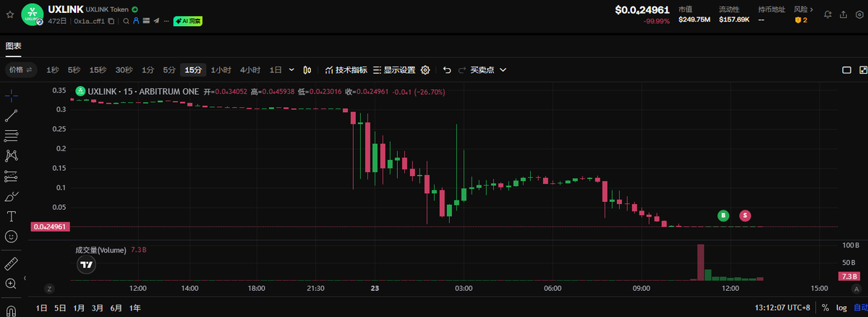
Task: Click the red S sell marker
Action: pos(745,215)
